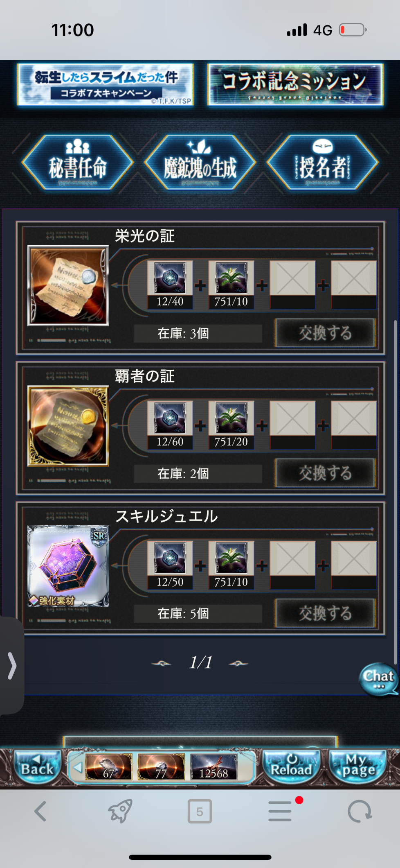Exchange for 栄光の証 with 交換する

pyautogui.click(x=325, y=333)
